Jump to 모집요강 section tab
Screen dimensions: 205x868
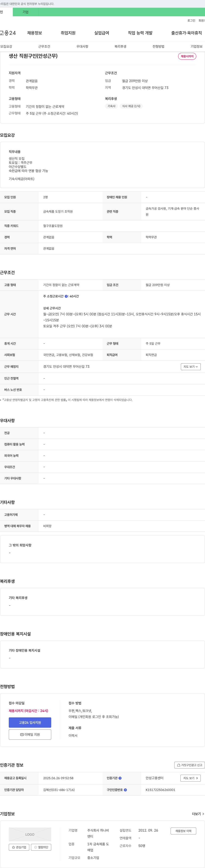coord(6,46)
